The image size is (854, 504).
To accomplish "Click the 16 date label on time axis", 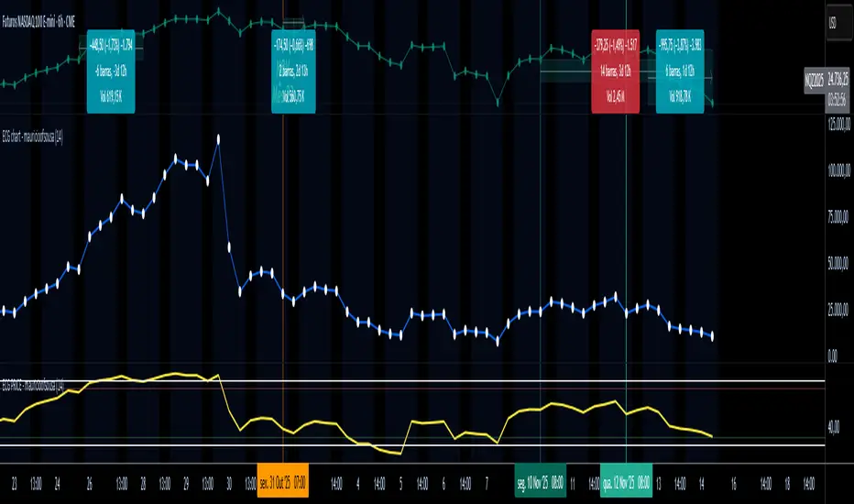I will point(734,483).
